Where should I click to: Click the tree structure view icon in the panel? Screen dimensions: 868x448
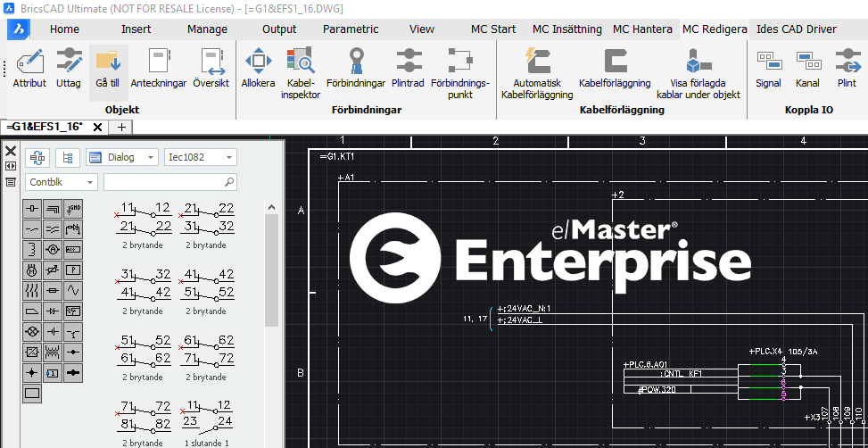coord(68,157)
